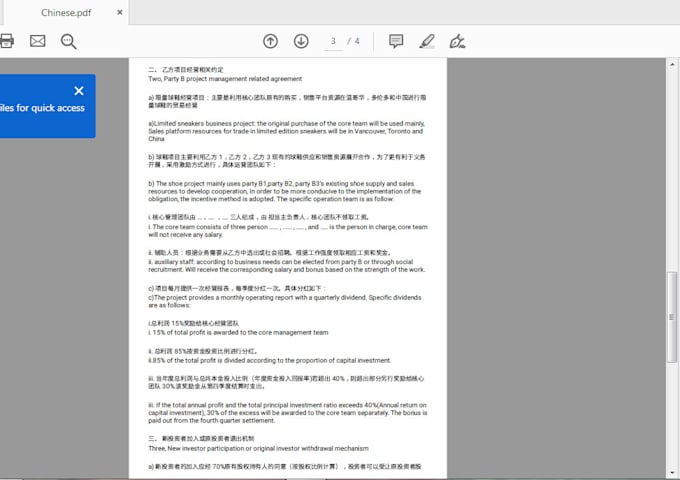Click the page number field showing 3
This screenshot has height=480, width=680.
coord(333,42)
